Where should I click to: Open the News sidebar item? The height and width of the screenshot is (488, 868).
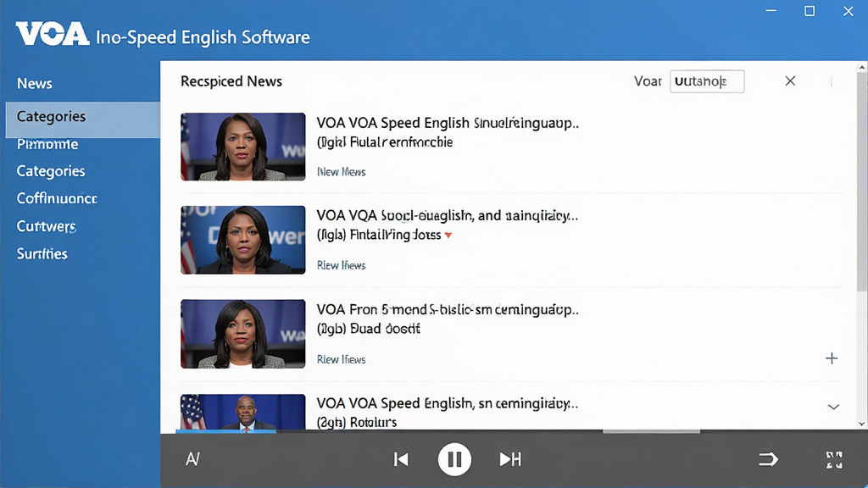pos(34,84)
